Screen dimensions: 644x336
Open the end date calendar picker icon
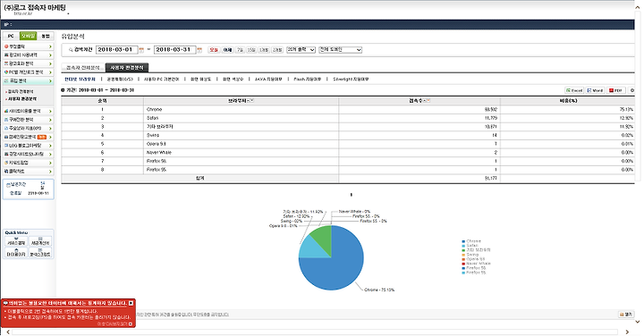(x=199, y=50)
